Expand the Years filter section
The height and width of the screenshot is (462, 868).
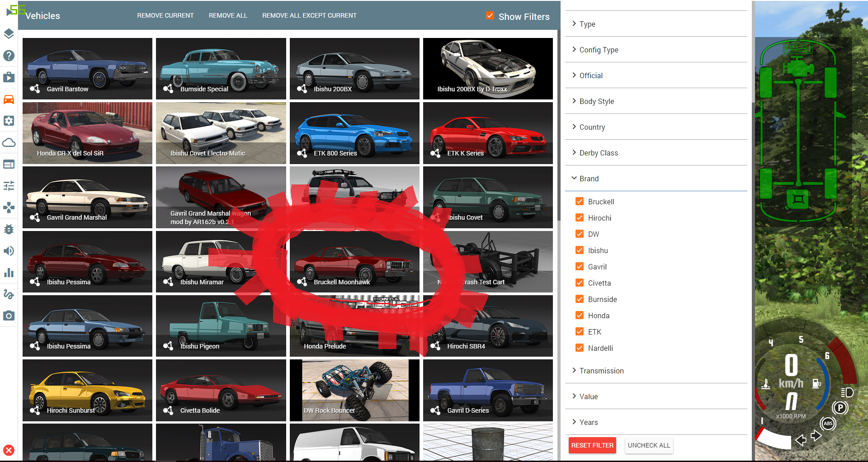[x=656, y=422]
